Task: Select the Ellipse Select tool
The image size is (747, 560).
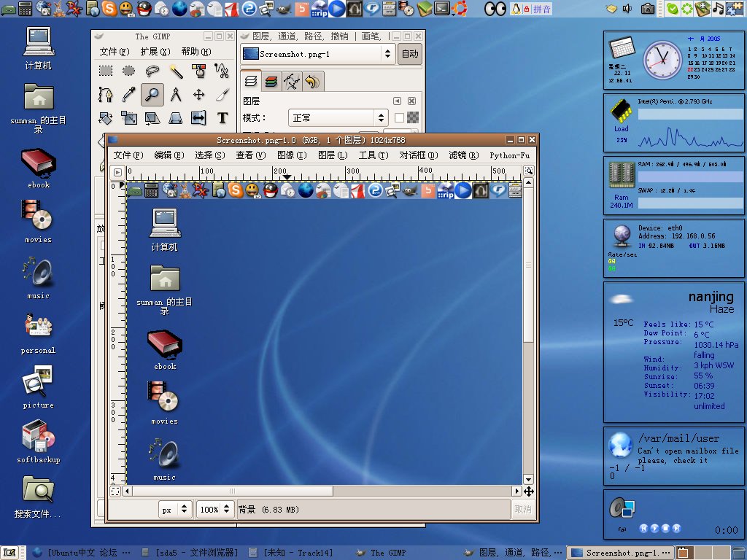Action: [x=128, y=71]
